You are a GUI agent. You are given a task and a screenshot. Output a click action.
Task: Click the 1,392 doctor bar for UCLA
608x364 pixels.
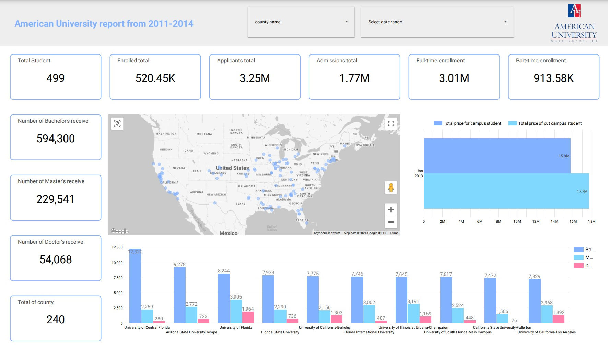click(559, 319)
